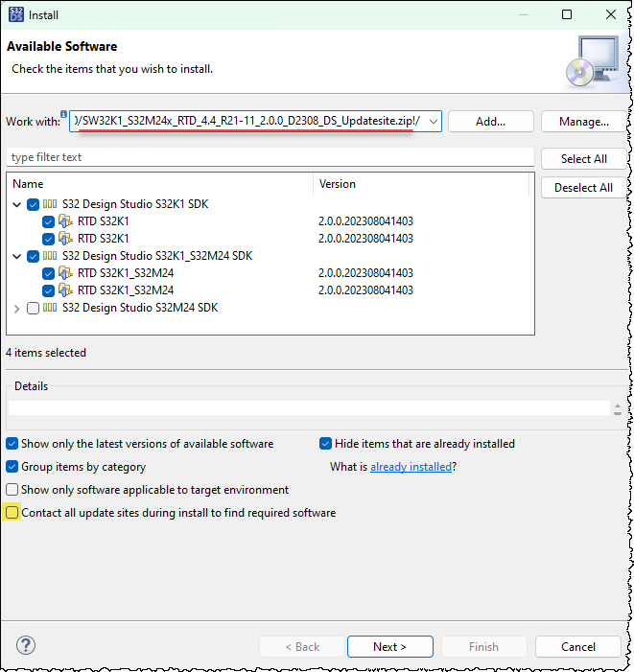Open the already installed link
The image size is (634, 672).
coord(411,467)
